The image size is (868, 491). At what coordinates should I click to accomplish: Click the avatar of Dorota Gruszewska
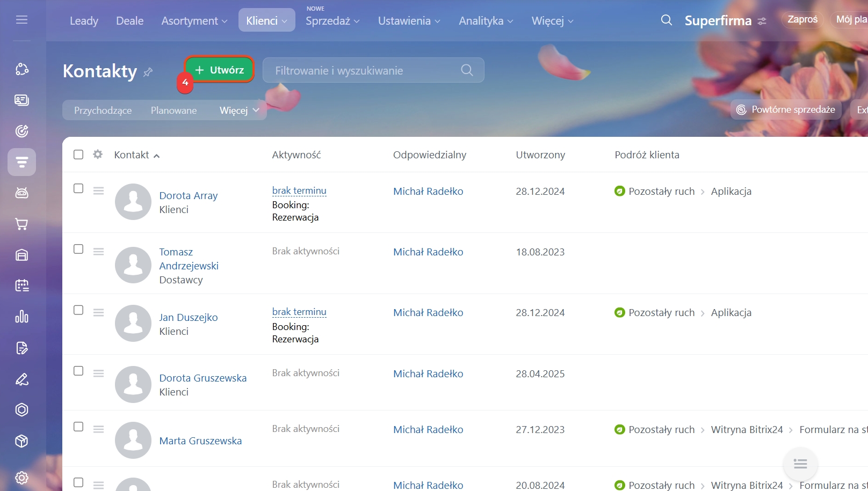pos(133,384)
